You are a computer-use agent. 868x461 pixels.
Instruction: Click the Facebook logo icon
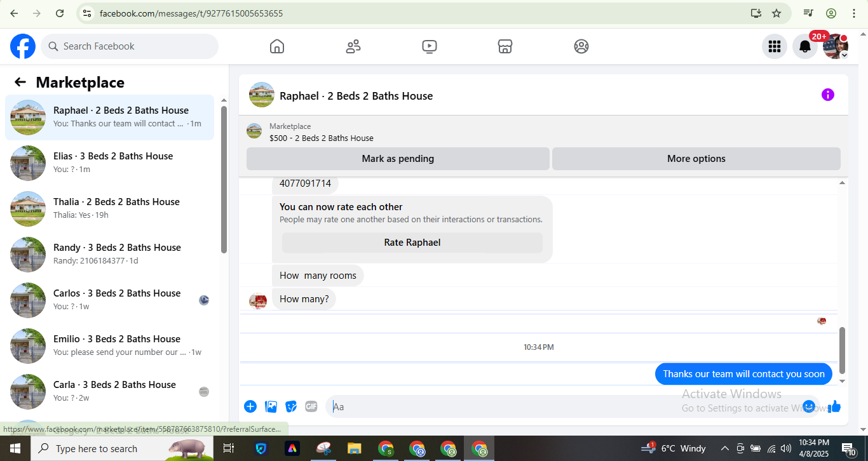pyautogui.click(x=23, y=46)
